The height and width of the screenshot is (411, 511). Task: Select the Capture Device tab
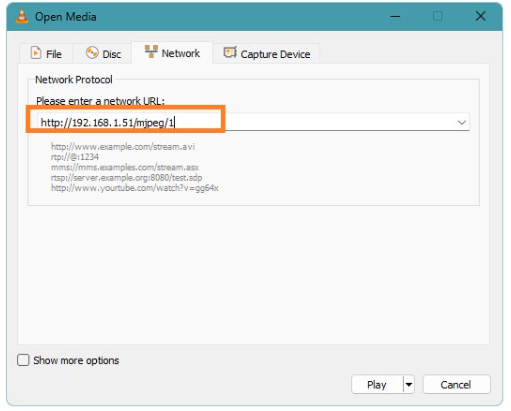coord(266,53)
